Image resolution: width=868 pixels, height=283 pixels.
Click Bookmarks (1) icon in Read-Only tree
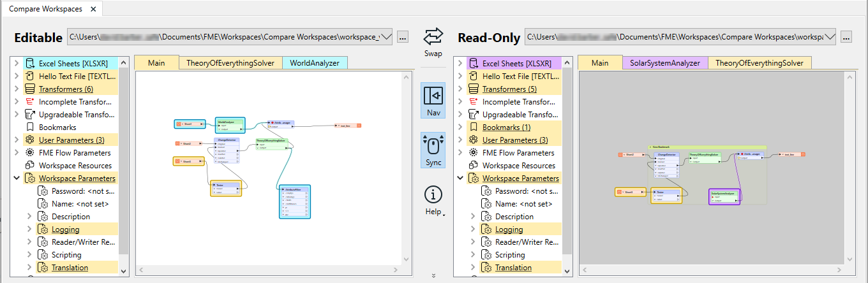click(472, 127)
